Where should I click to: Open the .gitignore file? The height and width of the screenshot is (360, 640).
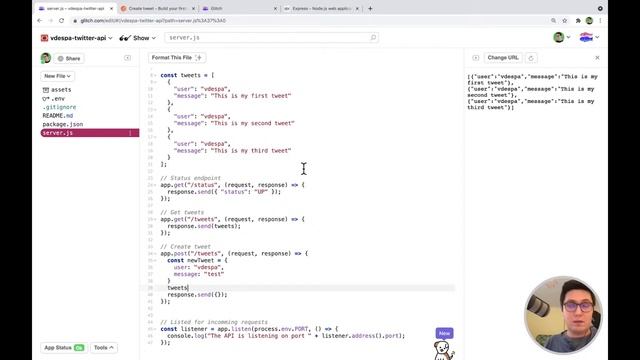[60, 107]
